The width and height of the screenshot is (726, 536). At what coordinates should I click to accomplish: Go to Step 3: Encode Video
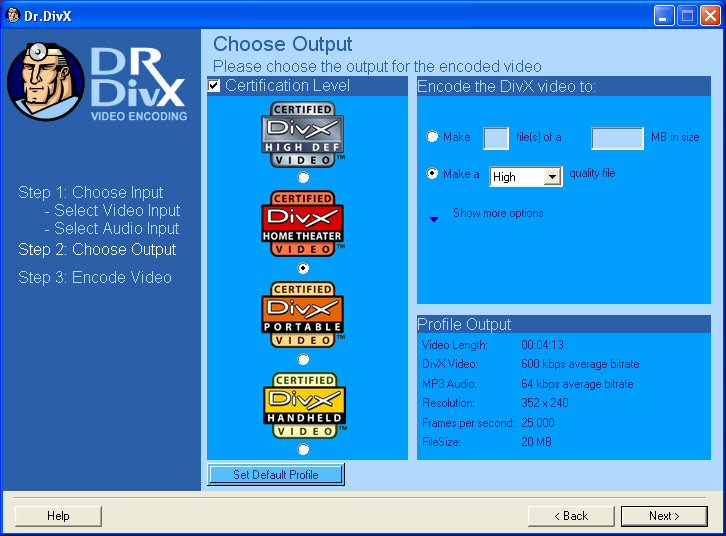coord(95,277)
